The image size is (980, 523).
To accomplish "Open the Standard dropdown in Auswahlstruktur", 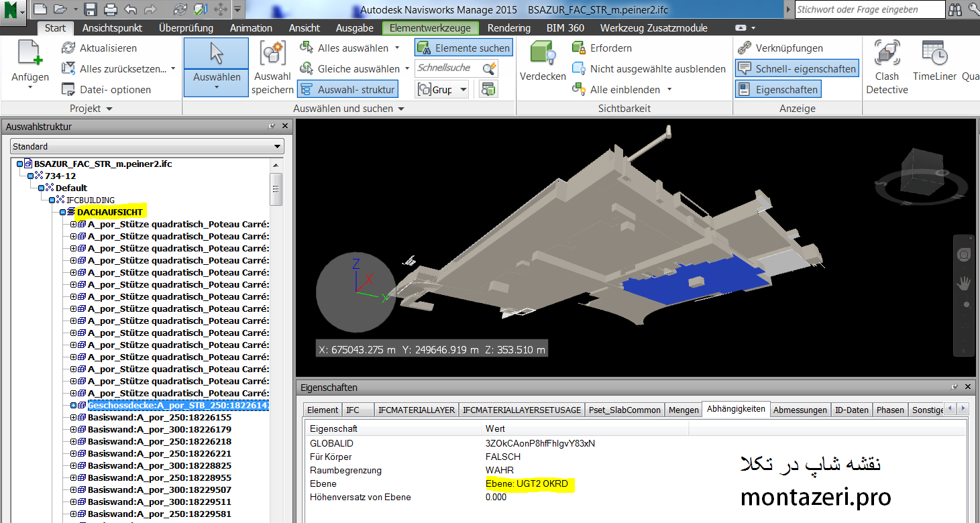I will click(147, 146).
